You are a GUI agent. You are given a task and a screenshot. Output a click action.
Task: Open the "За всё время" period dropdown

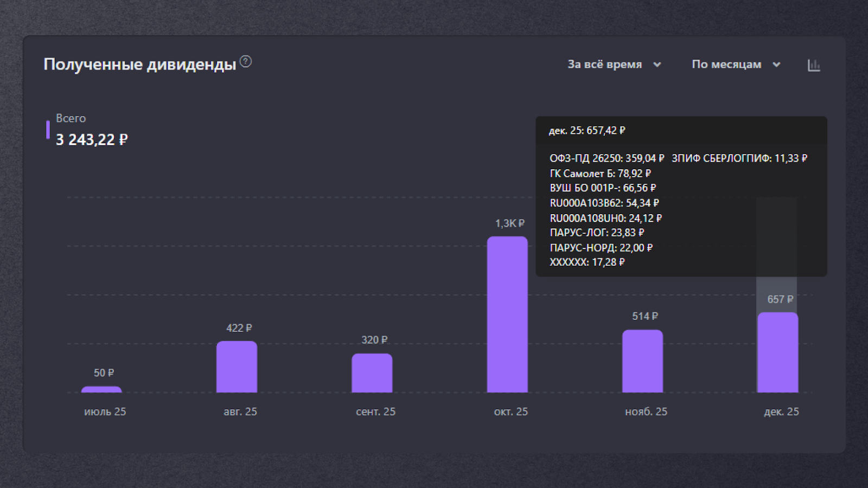(614, 65)
